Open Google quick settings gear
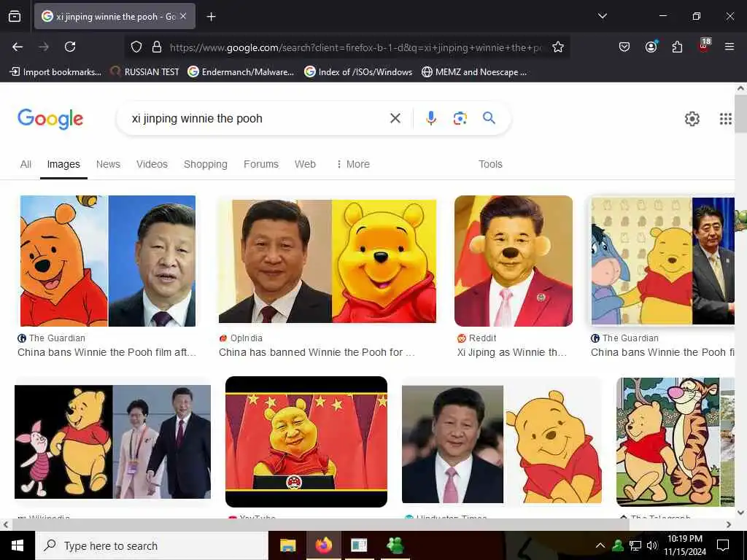This screenshot has width=747, height=560. [692, 119]
